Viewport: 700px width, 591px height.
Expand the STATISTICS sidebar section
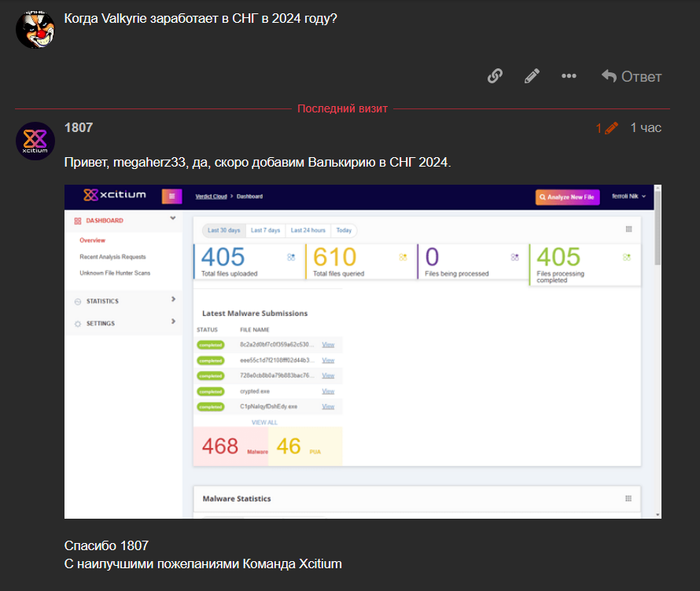click(173, 299)
